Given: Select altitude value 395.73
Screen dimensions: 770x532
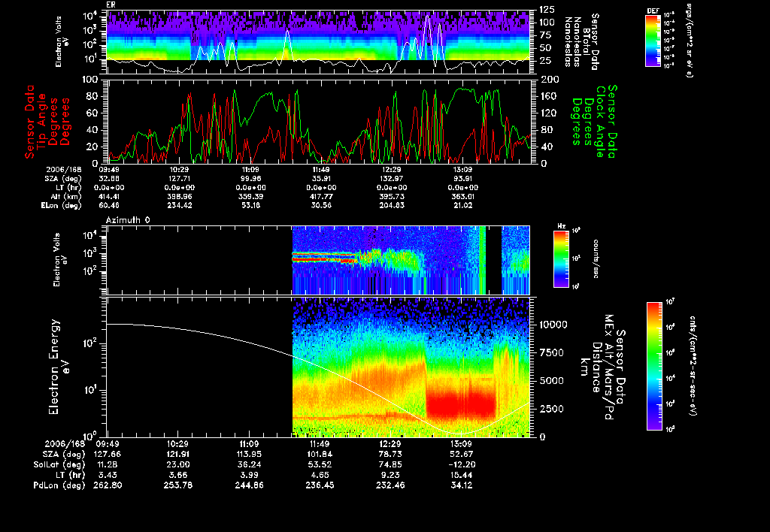Looking at the screenshot, I should tap(391, 196).
